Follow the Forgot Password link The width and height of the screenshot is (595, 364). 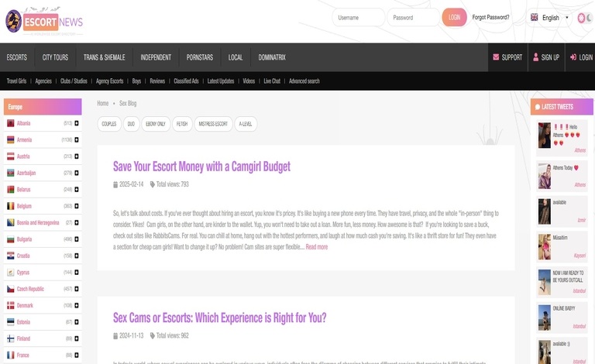pyautogui.click(x=490, y=17)
